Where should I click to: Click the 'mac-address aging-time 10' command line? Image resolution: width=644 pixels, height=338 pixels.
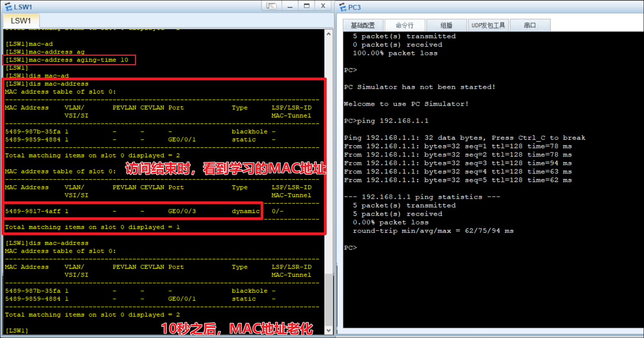tap(67, 60)
